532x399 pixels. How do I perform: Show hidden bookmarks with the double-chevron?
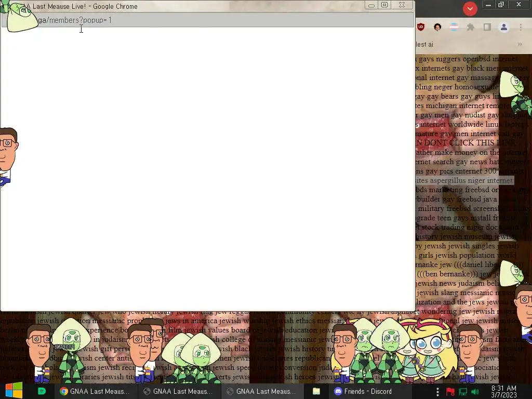[520, 44]
